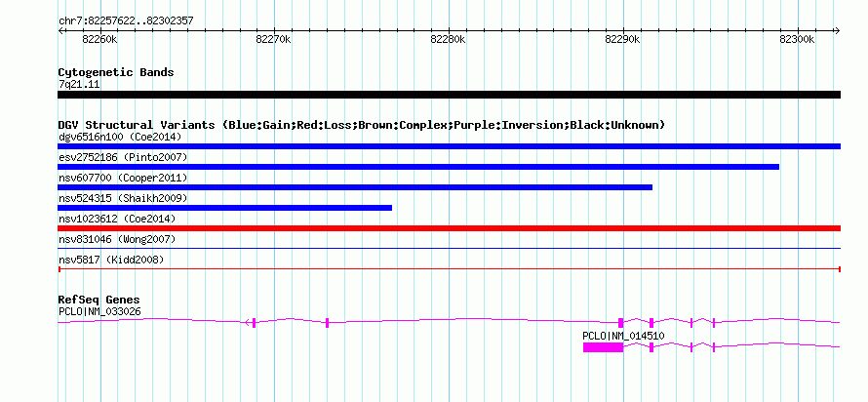Select the 7q21.11 band label
The height and width of the screenshot is (402, 868).
(79, 85)
